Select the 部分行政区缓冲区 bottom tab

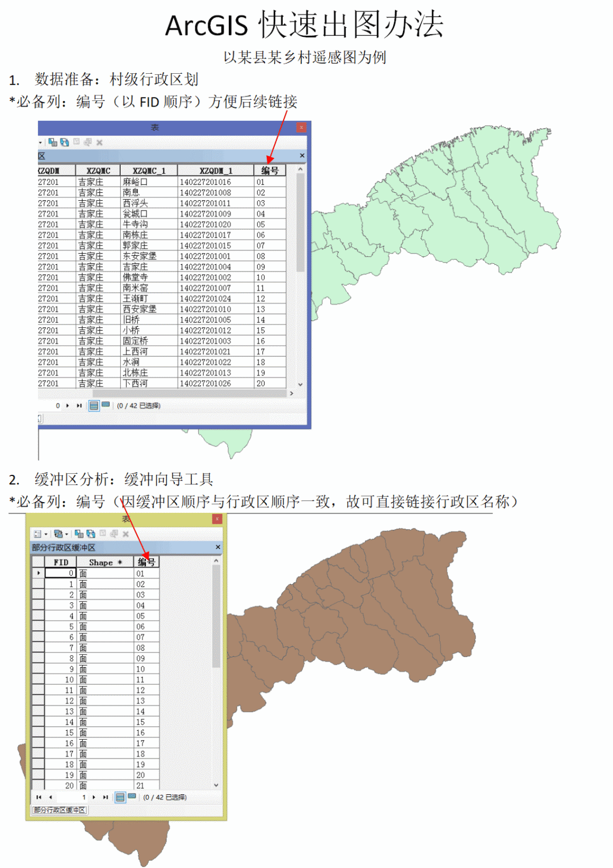tap(60, 810)
